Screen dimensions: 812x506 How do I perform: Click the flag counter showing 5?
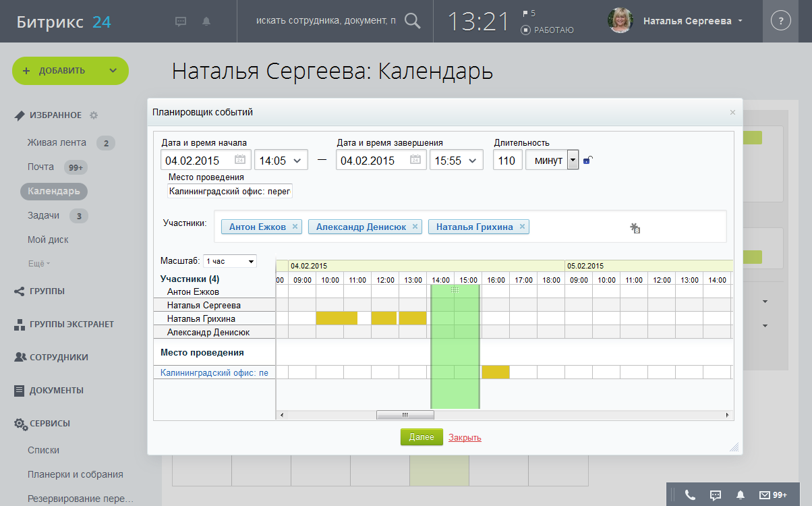(x=529, y=13)
